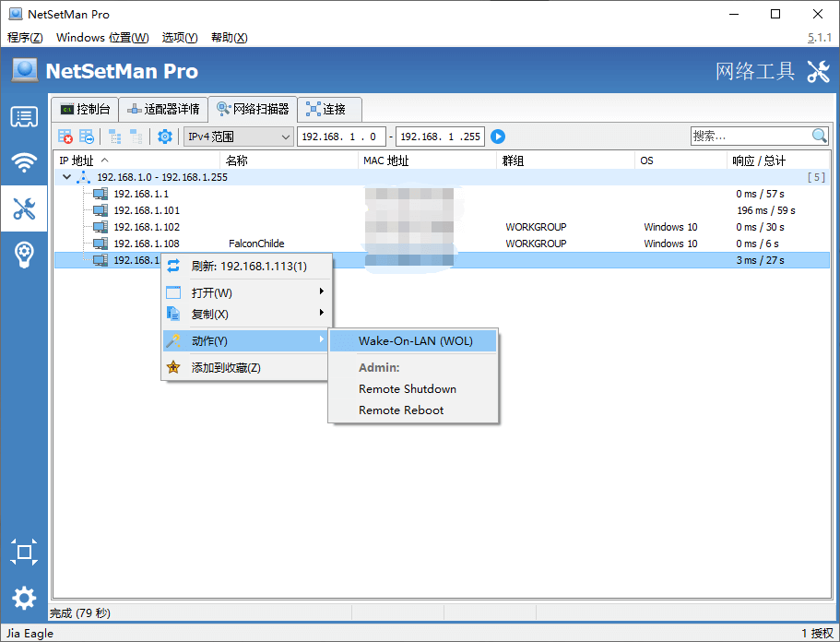Start the scan with the blue play button
The height and width of the screenshot is (642, 840).
coord(498,137)
